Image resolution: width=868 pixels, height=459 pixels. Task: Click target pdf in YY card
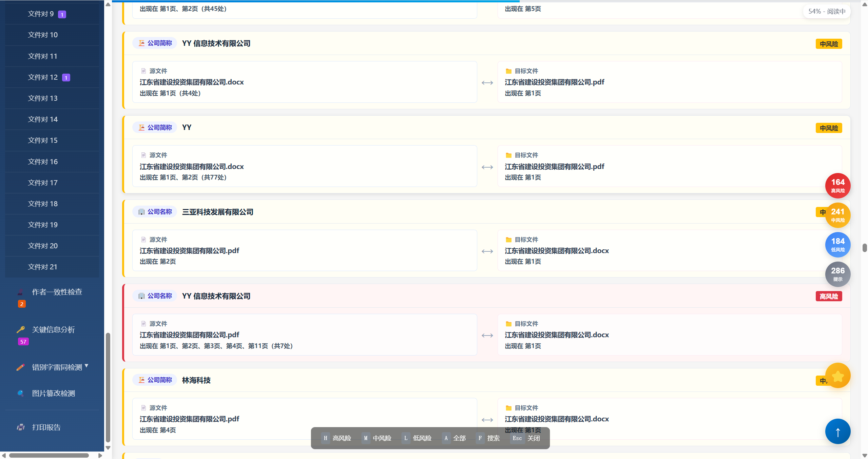pyautogui.click(x=554, y=167)
